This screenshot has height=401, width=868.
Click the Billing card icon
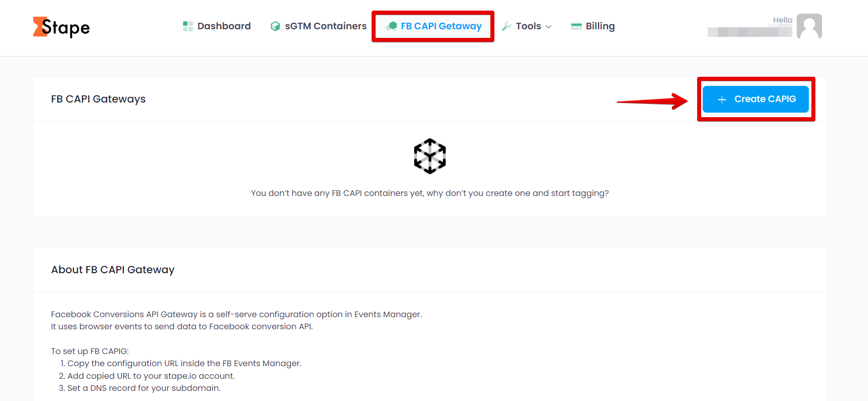tap(576, 26)
